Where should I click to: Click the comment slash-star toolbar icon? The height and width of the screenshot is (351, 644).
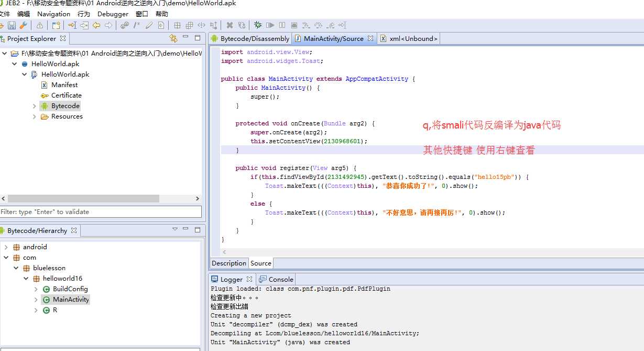point(137,25)
